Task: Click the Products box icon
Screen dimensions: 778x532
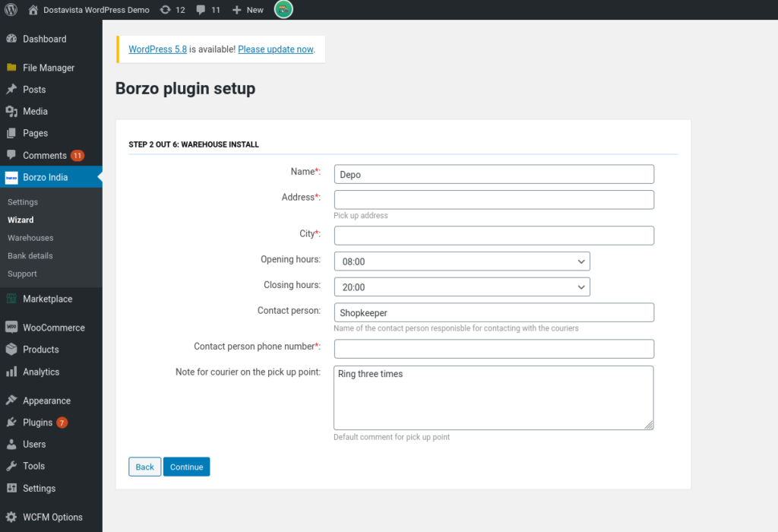Action: [x=11, y=350]
